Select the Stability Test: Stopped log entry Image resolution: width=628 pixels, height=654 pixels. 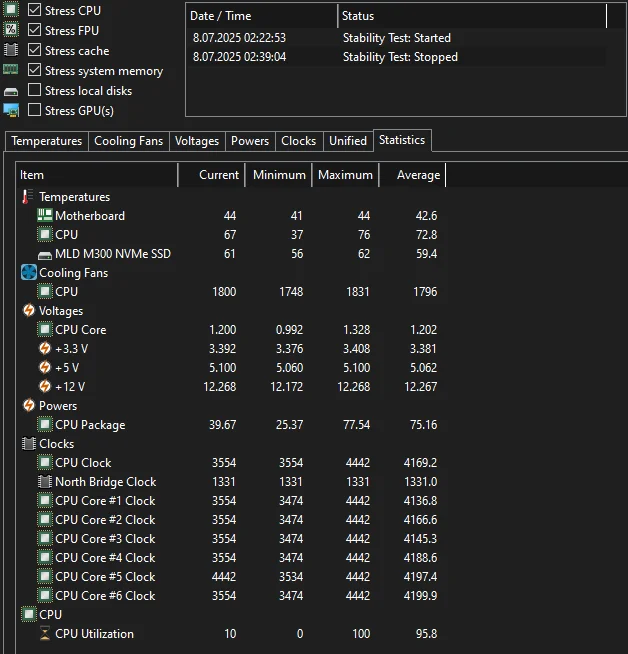click(400, 57)
